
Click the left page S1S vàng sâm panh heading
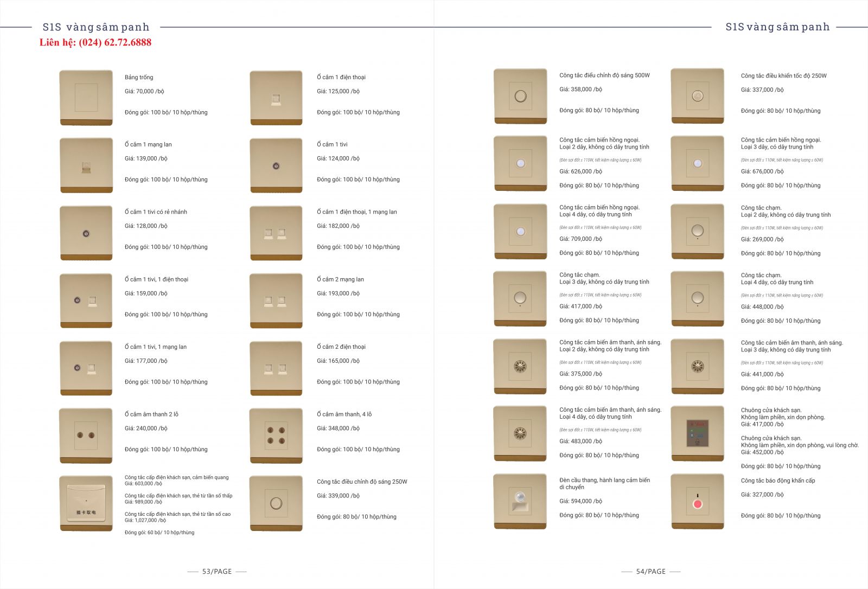coord(96,27)
